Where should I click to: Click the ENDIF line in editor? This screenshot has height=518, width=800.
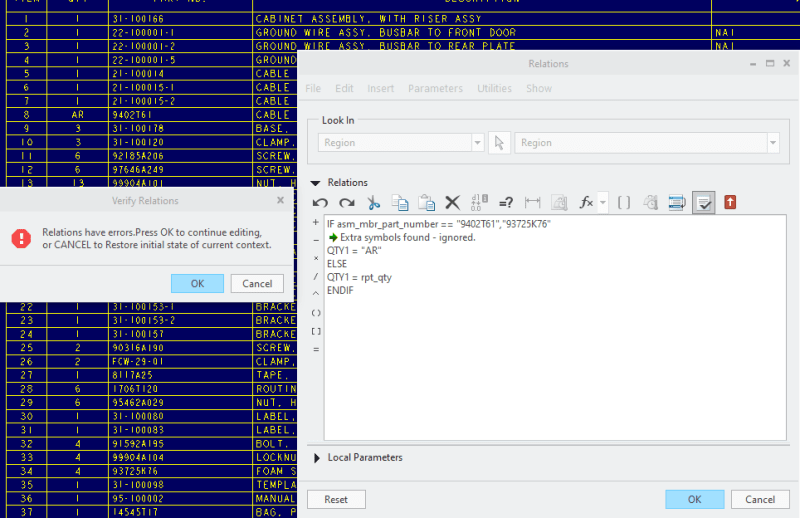click(340, 290)
